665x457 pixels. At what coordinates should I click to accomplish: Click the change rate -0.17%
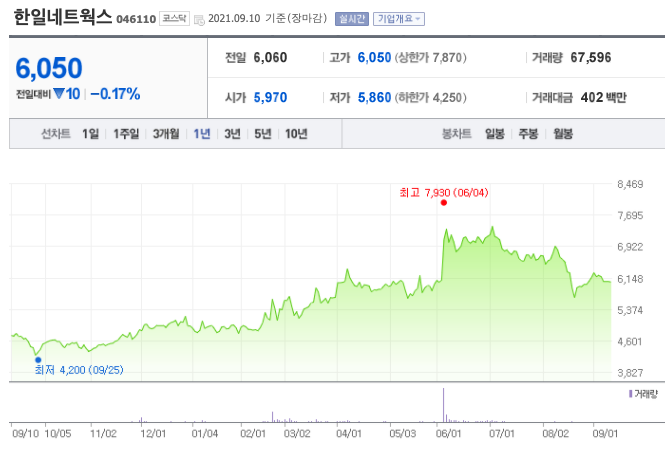coord(115,94)
